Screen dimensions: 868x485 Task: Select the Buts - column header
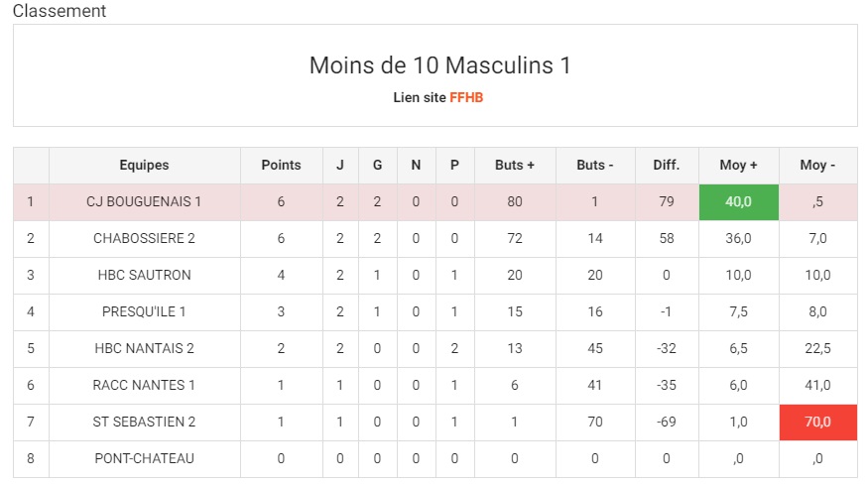click(595, 165)
